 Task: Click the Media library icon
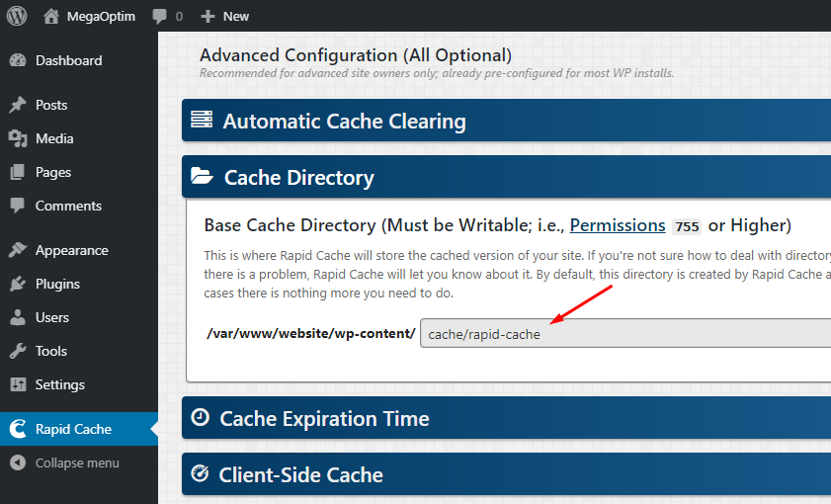pos(18,139)
